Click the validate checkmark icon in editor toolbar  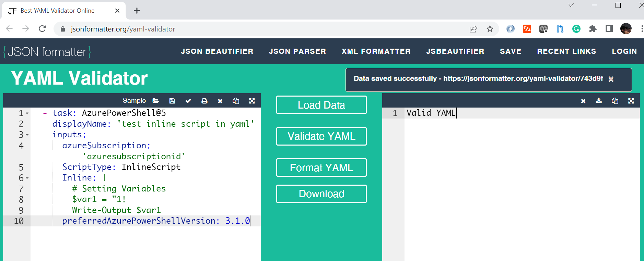pyautogui.click(x=188, y=101)
